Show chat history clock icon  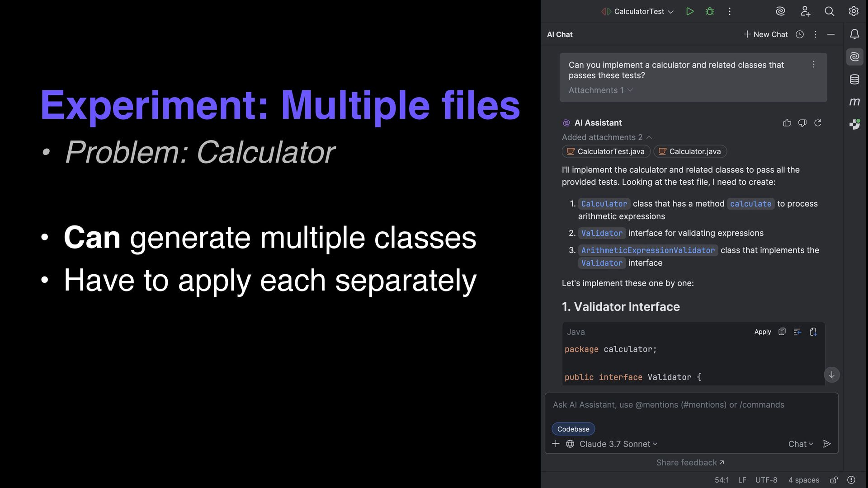[800, 34]
